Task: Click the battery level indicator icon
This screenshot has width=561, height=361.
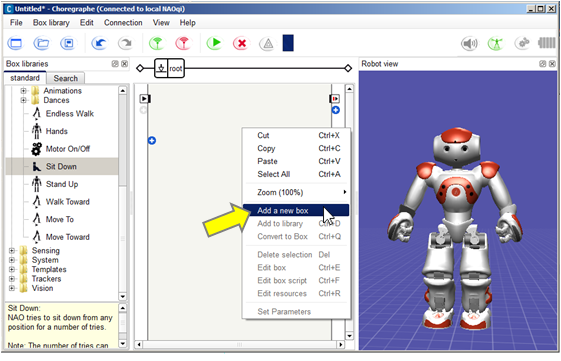Action: pos(547,43)
